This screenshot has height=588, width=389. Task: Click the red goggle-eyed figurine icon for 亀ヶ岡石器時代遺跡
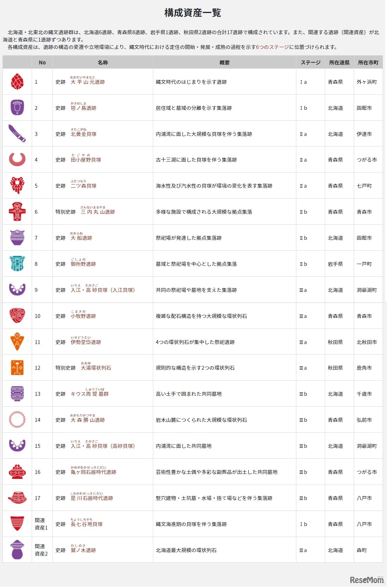point(17,472)
